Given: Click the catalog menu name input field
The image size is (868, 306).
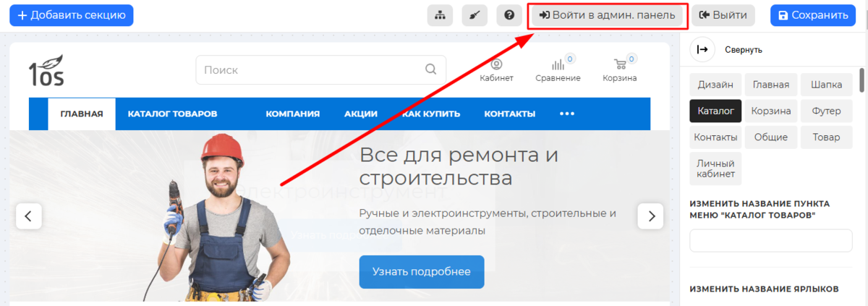Looking at the screenshot, I should [x=770, y=241].
